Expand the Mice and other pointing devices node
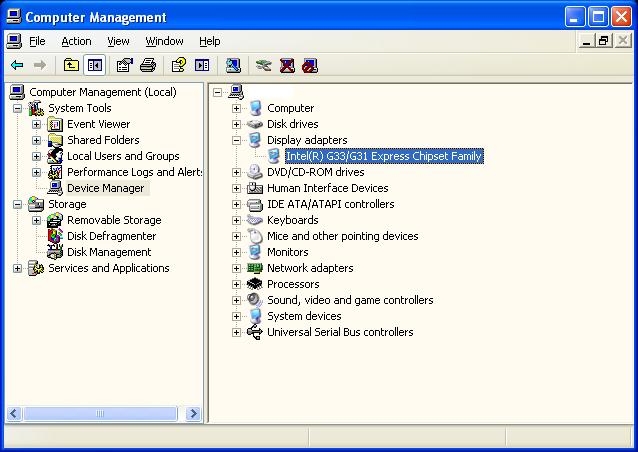The height and width of the screenshot is (452, 638). [x=236, y=236]
